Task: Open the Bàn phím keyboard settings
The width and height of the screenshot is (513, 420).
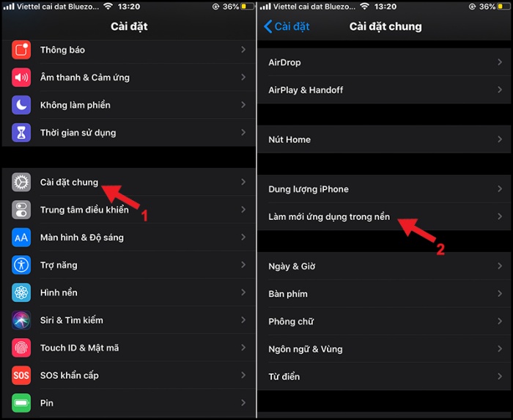Action: click(384, 294)
